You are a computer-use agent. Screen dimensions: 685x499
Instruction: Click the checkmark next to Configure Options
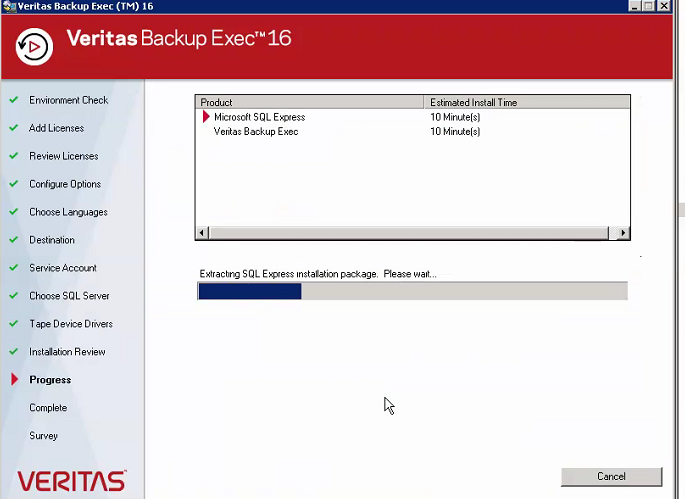tap(14, 184)
